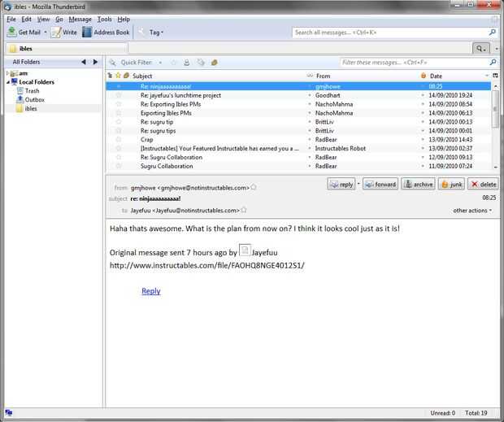Click in the Search all messages field
The height and width of the screenshot is (422, 504).
pyautogui.click(x=390, y=33)
